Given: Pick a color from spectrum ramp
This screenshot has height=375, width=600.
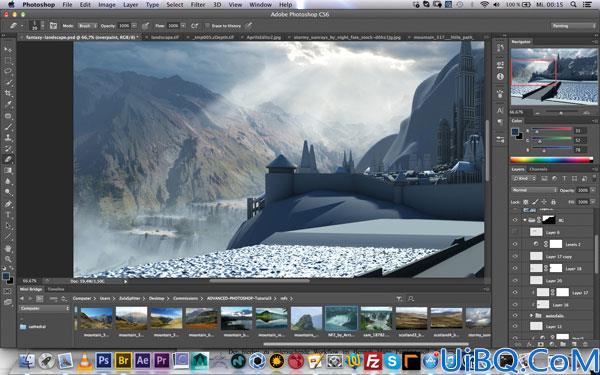Looking at the screenshot, I should 551,160.
